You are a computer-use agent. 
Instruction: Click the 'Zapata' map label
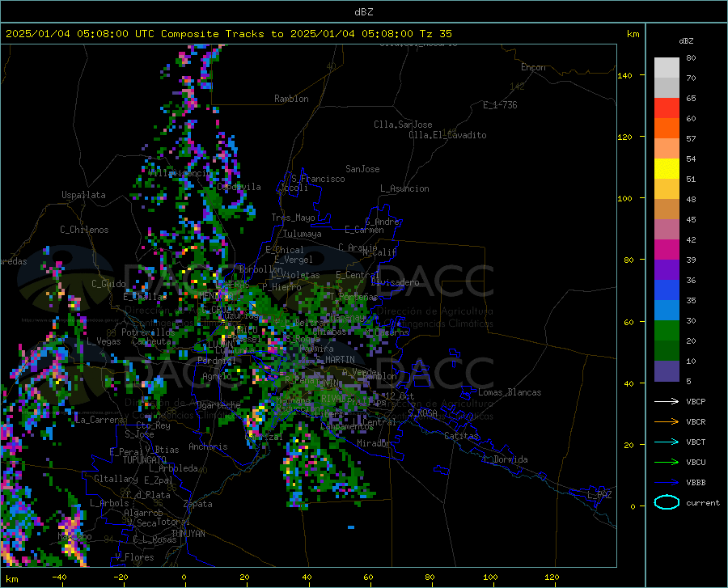[x=198, y=504]
